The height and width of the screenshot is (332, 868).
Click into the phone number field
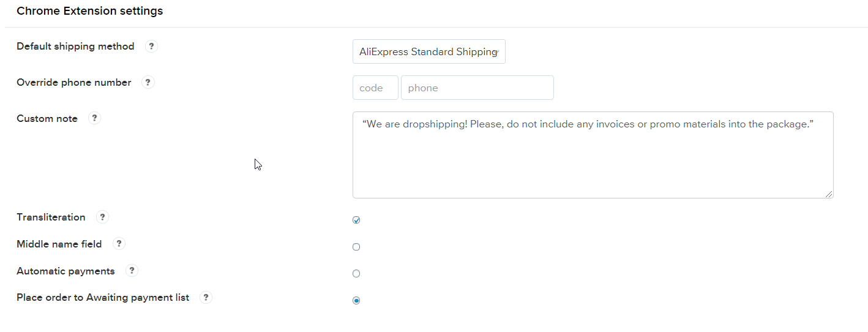(x=477, y=88)
